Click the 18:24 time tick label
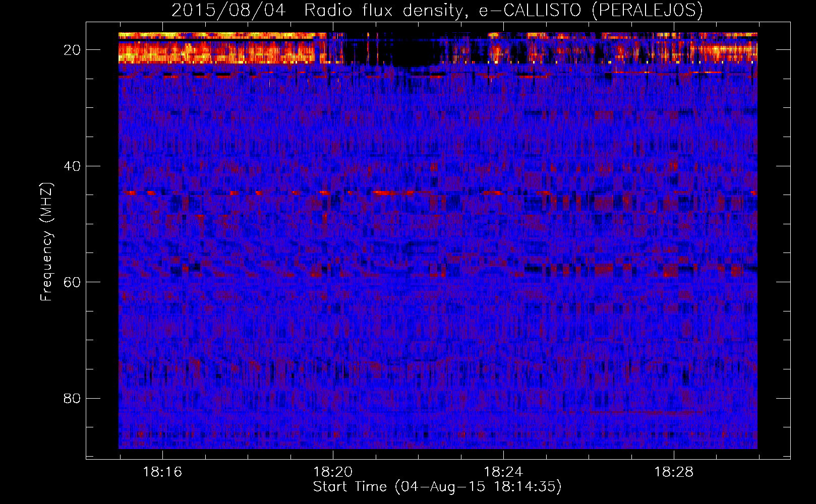816x504 pixels. [503, 472]
